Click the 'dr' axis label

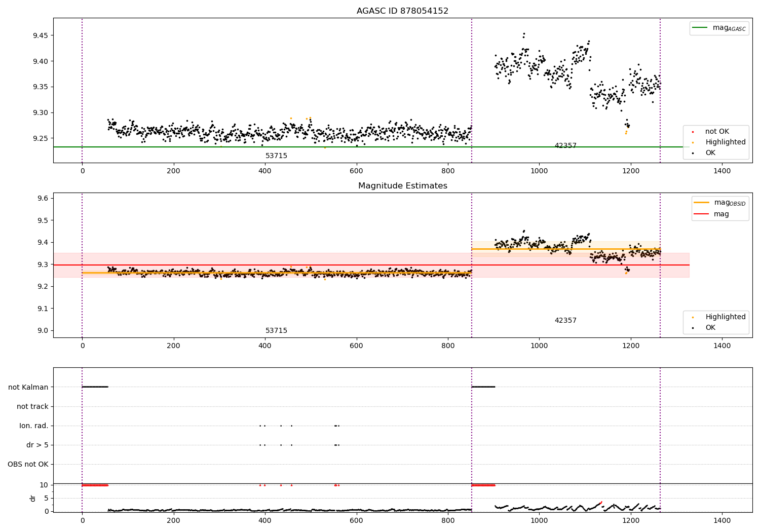(x=33, y=499)
